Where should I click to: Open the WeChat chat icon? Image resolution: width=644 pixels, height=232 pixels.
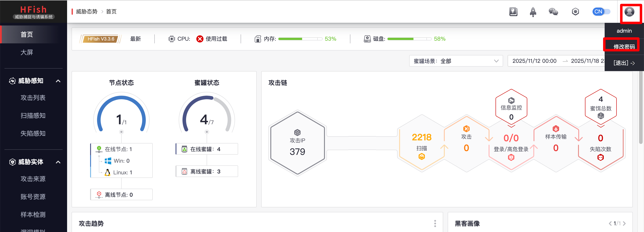tap(553, 12)
